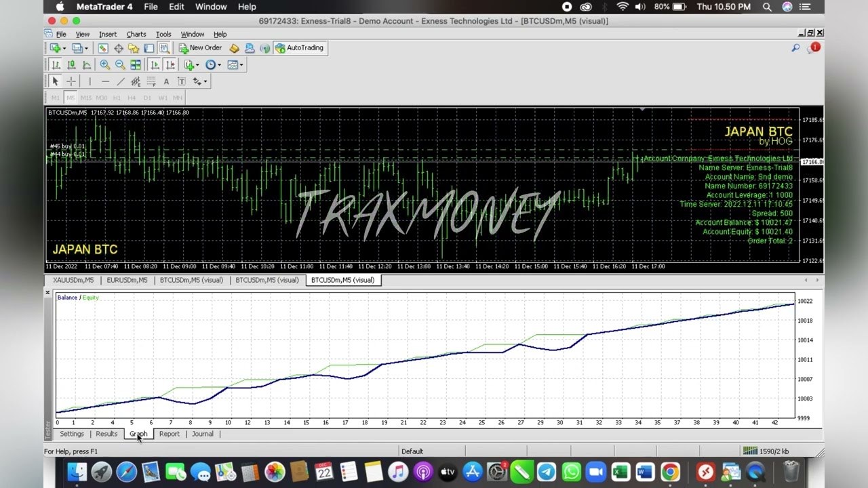Screen dimensions: 868x488
Task: Open the Charts menu
Action: 136,34
